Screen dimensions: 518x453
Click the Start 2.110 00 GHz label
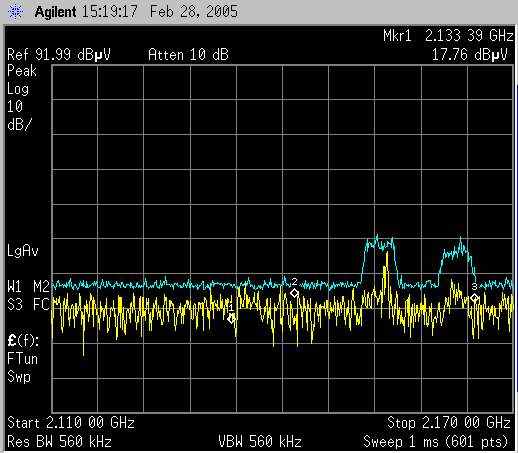pos(71,423)
